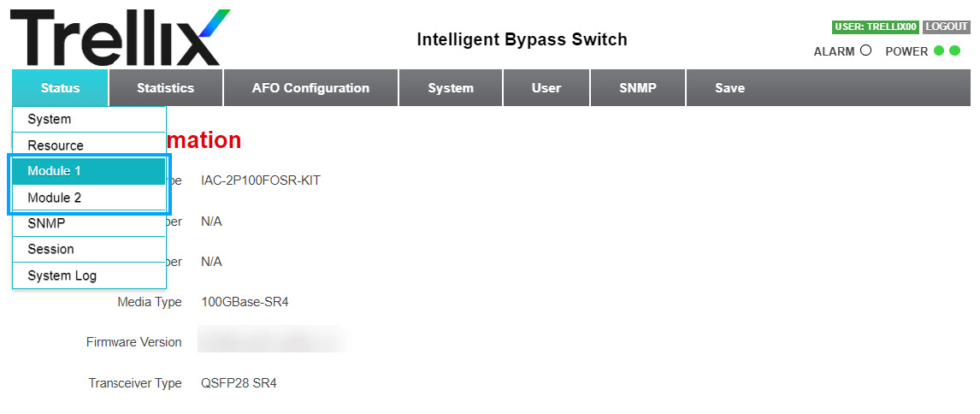Open the User menu tab

point(546,87)
